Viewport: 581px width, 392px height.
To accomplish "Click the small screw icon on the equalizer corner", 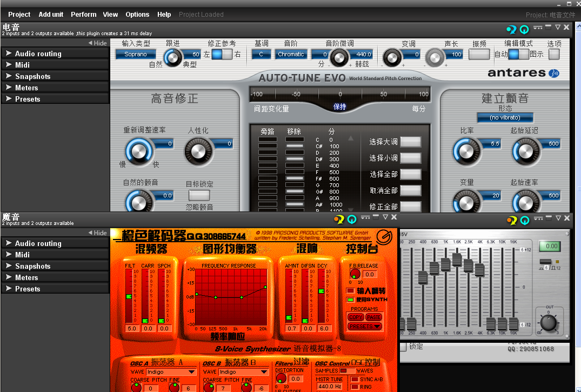I will point(567,234).
